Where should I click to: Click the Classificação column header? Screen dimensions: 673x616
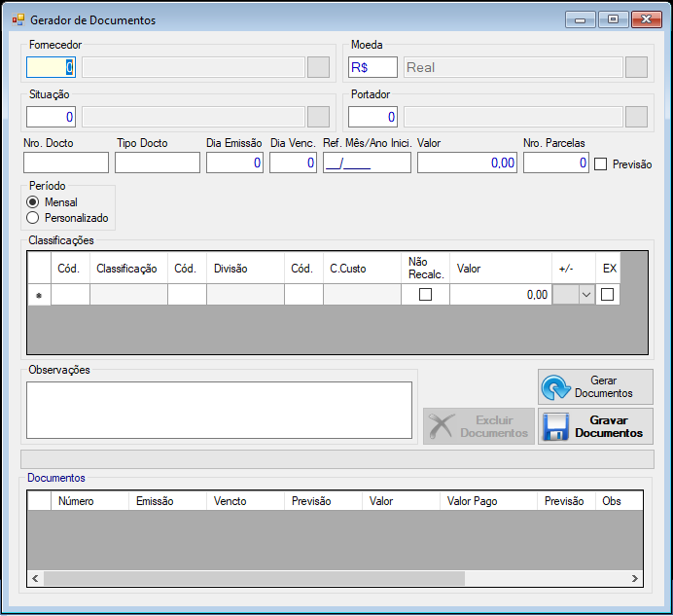click(x=128, y=269)
